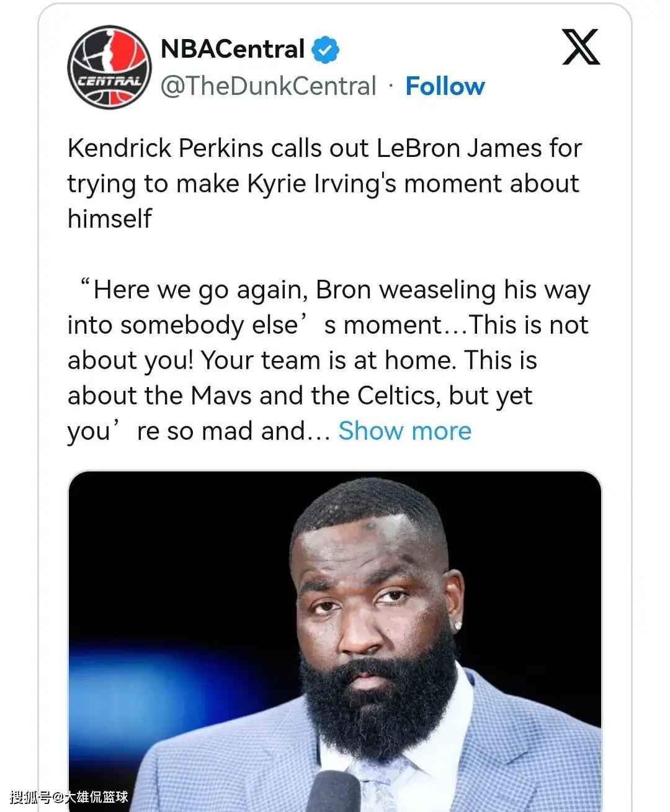The image size is (670, 812).
Task: Click the blue verified badge beside NBACentral
Action: [325, 50]
